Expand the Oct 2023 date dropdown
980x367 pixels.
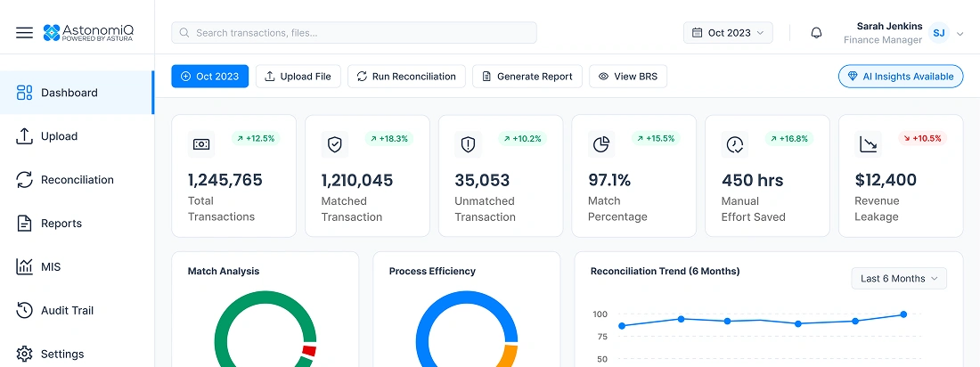click(728, 33)
